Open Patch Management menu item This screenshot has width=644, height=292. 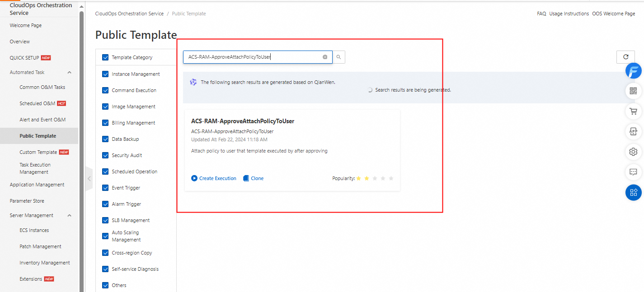click(x=41, y=246)
